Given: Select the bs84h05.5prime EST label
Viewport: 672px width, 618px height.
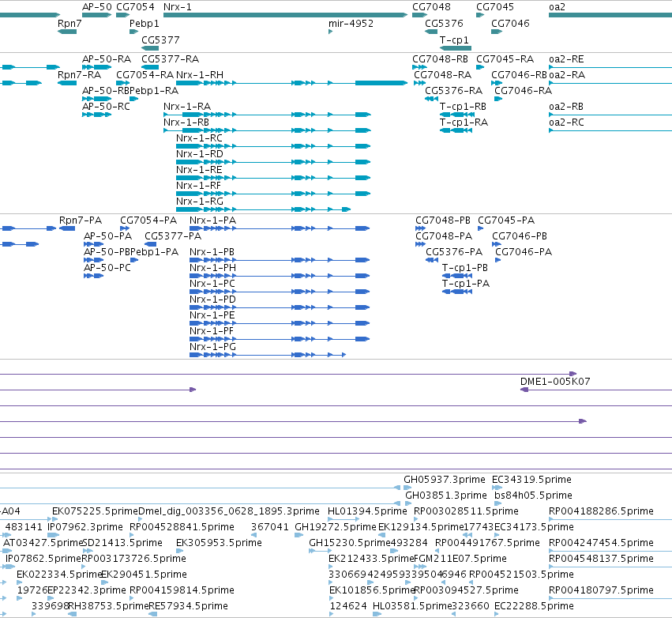Looking at the screenshot, I should click(x=533, y=496).
